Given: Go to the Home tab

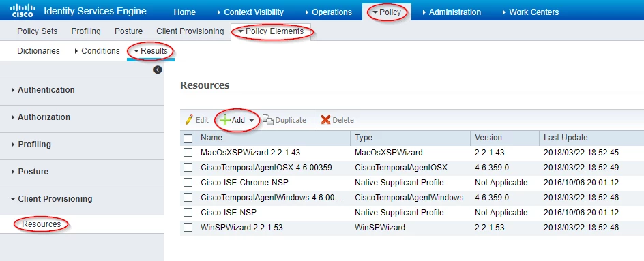Looking at the screenshot, I should tap(184, 12).
